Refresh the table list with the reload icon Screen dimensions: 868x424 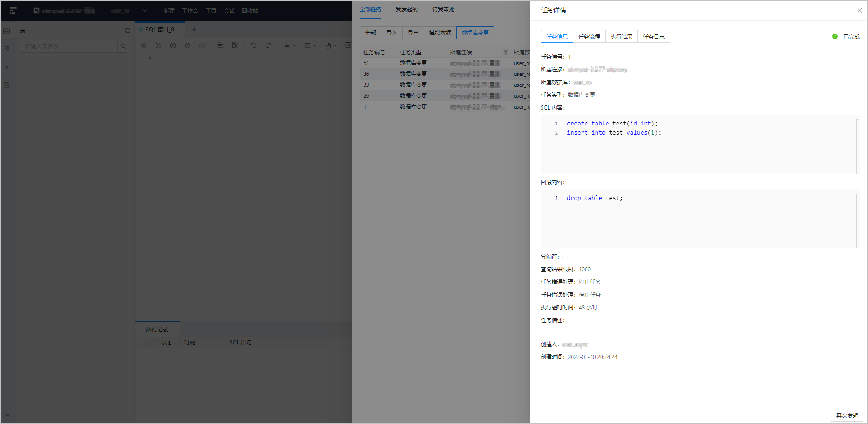coord(128,30)
